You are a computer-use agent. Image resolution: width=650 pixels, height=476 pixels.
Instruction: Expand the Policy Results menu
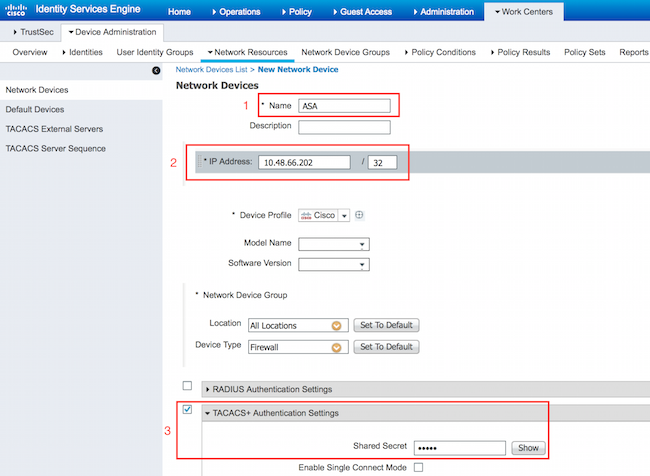[x=520, y=52]
